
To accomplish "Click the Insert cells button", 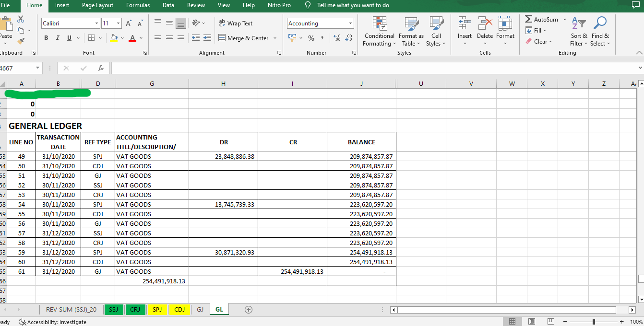I will point(465,32).
